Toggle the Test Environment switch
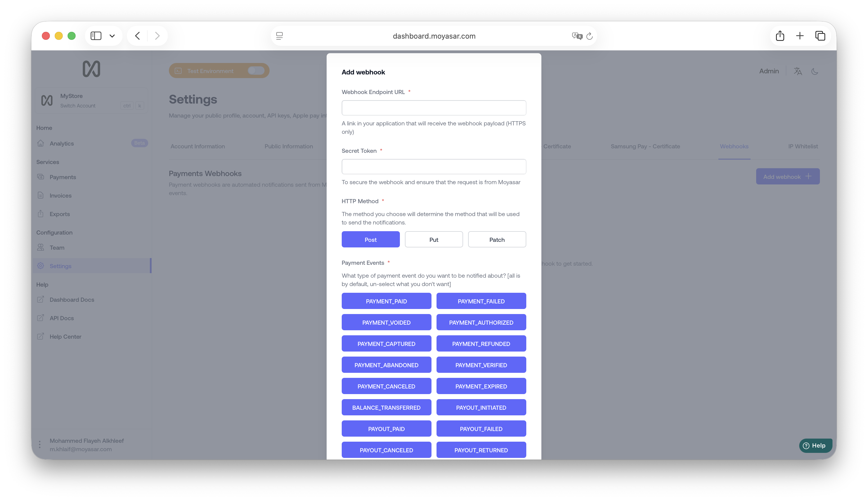 click(x=256, y=71)
